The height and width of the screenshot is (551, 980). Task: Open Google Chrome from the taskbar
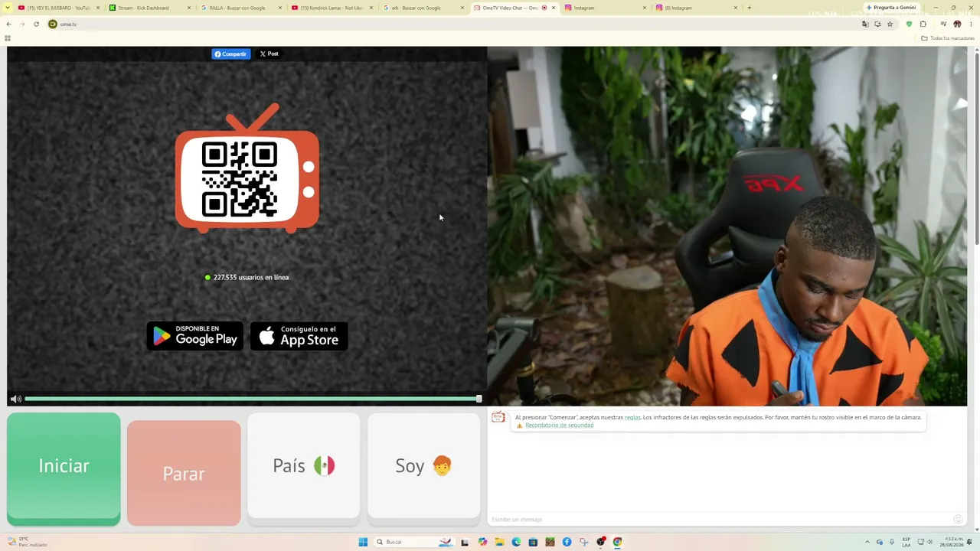(x=617, y=542)
